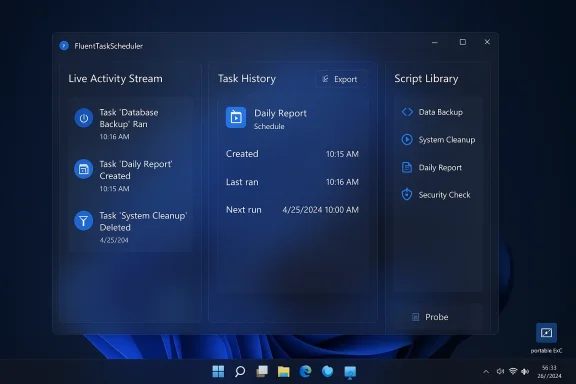Click the Schedule subtitle under Daily Report

click(269, 126)
